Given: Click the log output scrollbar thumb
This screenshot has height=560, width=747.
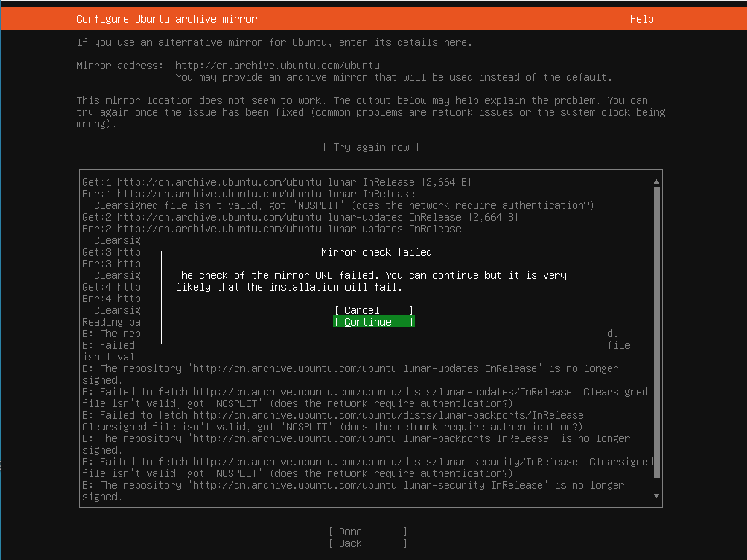Looking at the screenshot, I should 657,332.
